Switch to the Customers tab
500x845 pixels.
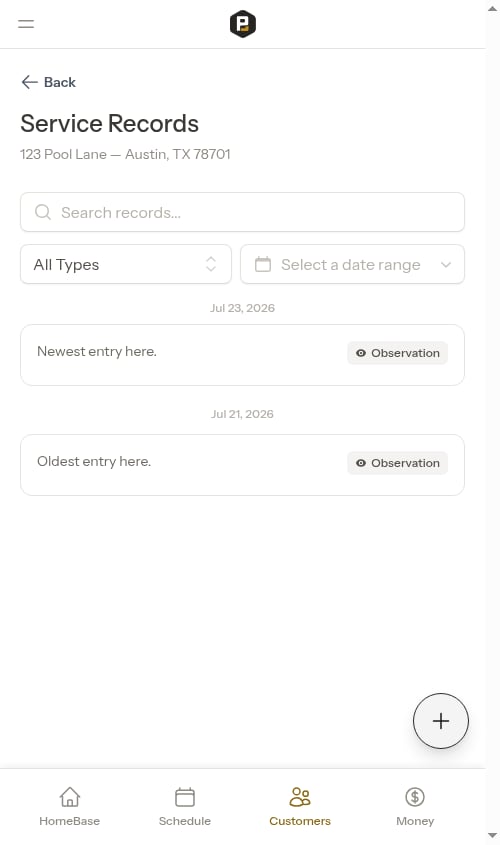pos(300,807)
